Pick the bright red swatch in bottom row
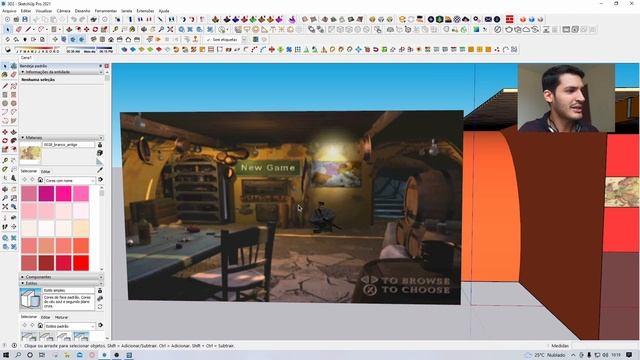The image size is (640, 360). point(81,263)
